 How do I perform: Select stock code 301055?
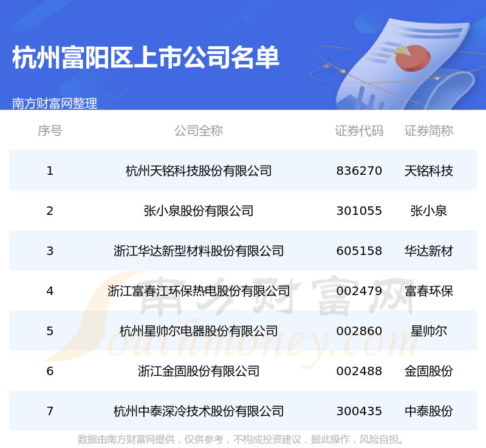tap(359, 211)
